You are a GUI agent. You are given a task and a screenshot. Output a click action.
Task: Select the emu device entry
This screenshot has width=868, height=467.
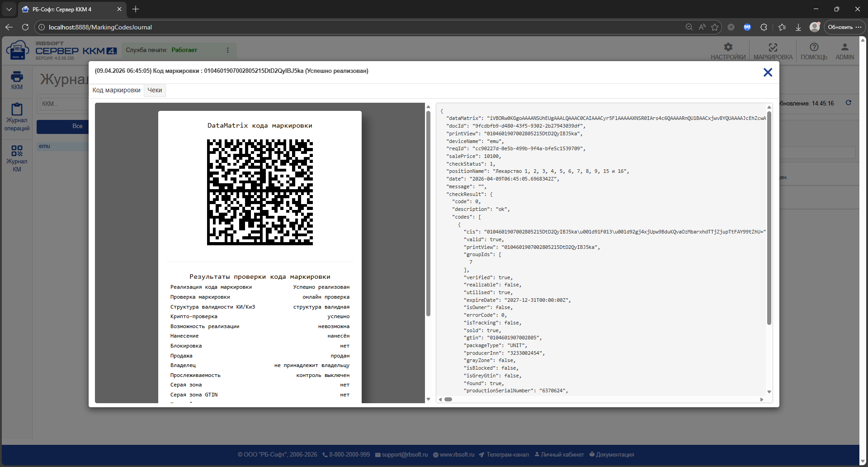63,146
